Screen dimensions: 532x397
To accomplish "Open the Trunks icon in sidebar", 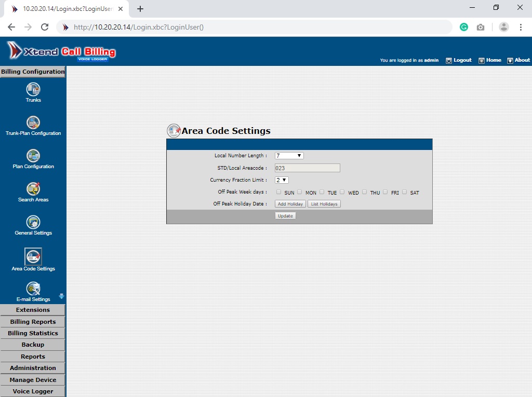I will (x=33, y=89).
